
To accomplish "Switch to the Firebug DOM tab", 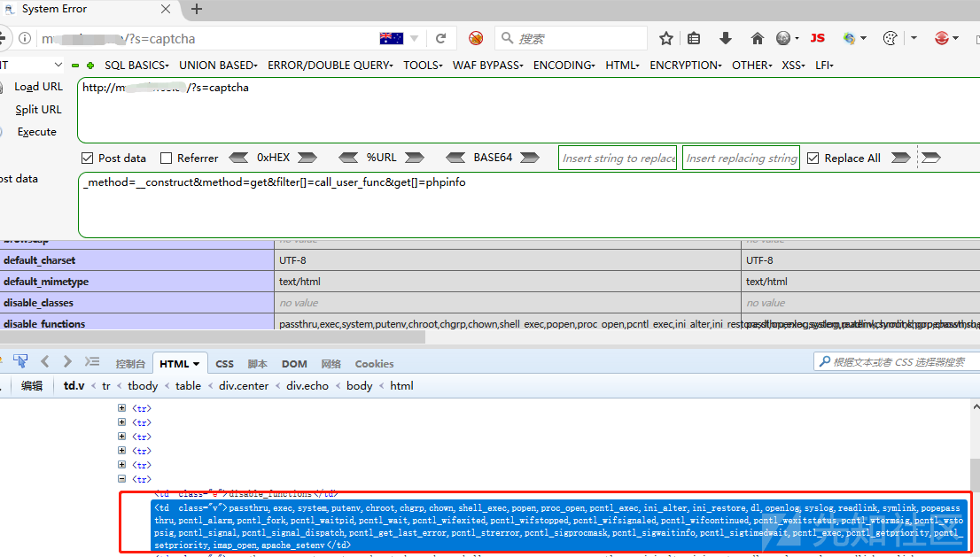I will pos(294,363).
